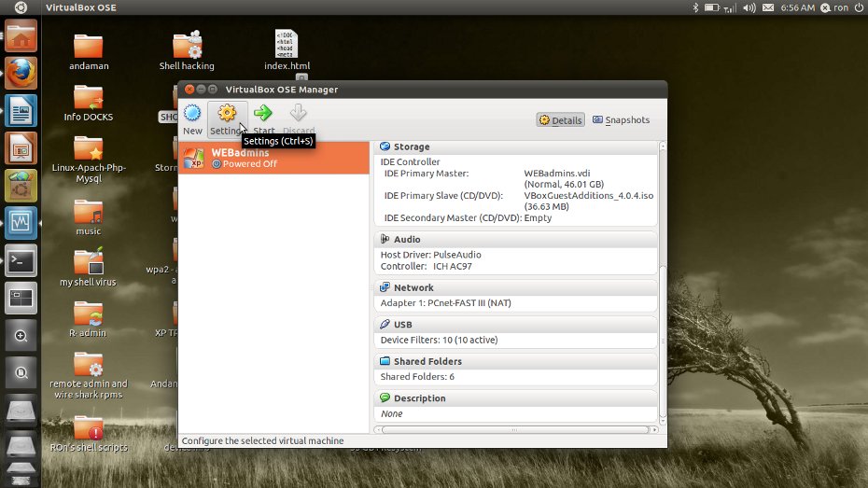Click 'Host Driver: PulseAudio' text
This screenshot has width=868, height=488.
pos(430,255)
